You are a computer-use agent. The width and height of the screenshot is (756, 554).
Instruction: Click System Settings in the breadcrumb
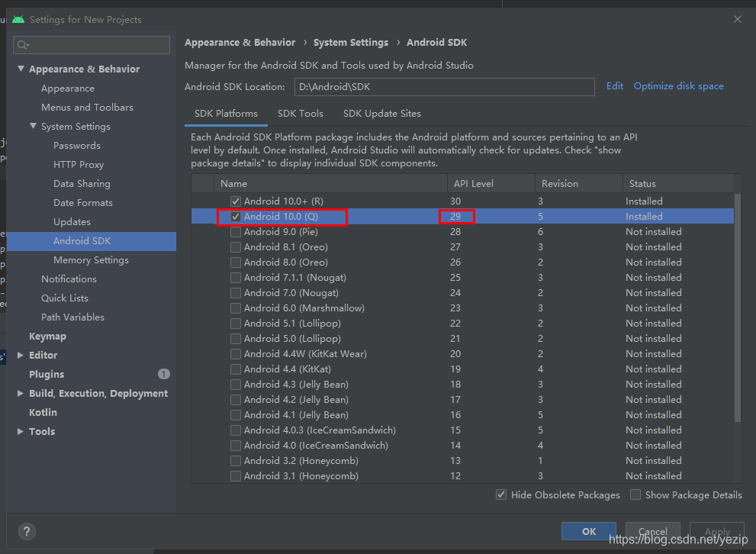tap(351, 43)
